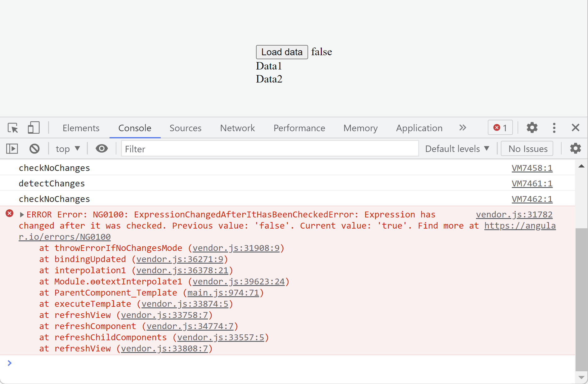Screen dimensions: 588x384
Task: Open source link VM7462:1
Action: click(532, 199)
